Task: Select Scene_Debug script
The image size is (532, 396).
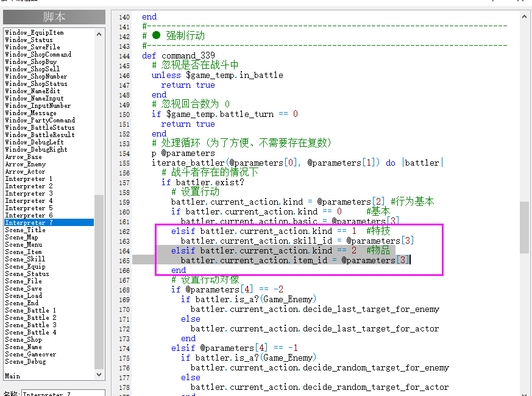Action: click(25, 362)
